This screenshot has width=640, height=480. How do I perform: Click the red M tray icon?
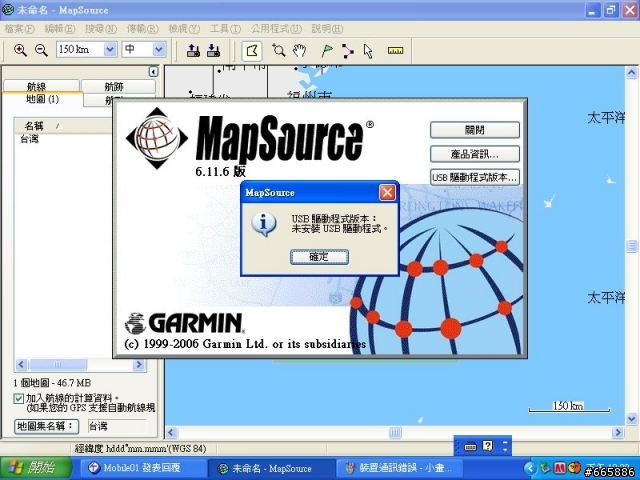pyautogui.click(x=560, y=468)
